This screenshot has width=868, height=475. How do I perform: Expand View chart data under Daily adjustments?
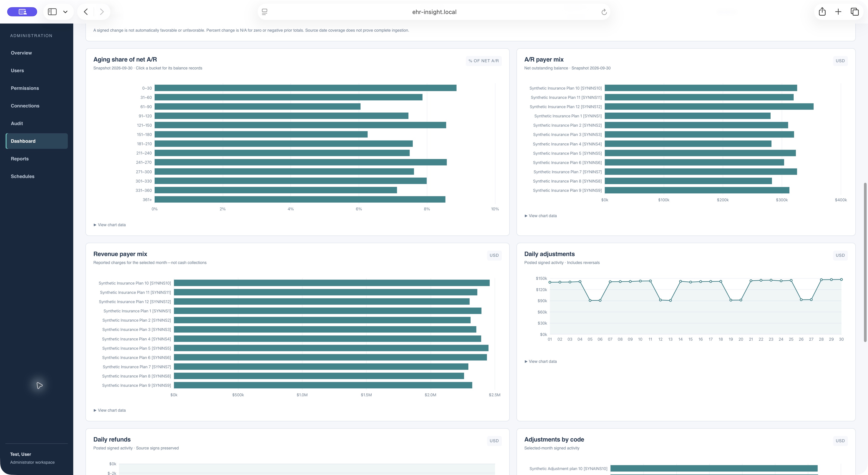[x=540, y=361]
